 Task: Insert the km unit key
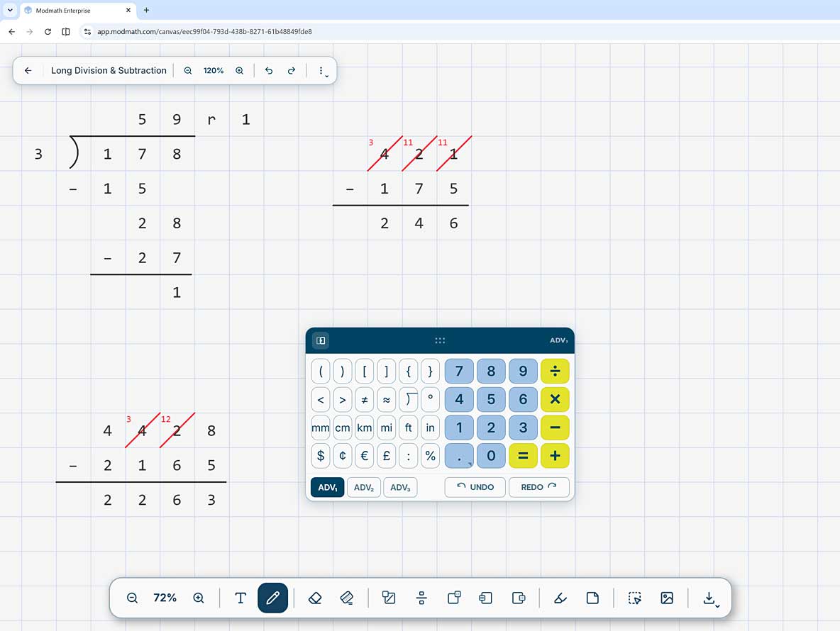[364, 428]
